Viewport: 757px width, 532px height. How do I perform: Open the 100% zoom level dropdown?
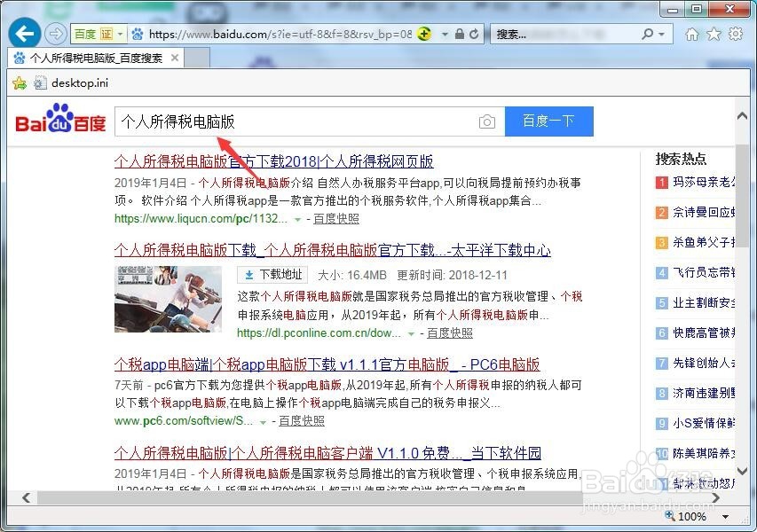click(x=726, y=517)
